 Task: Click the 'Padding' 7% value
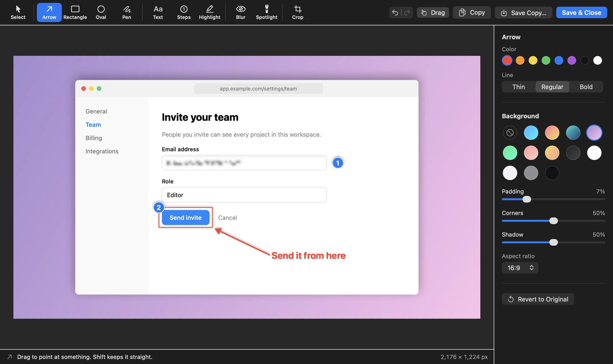601,191
